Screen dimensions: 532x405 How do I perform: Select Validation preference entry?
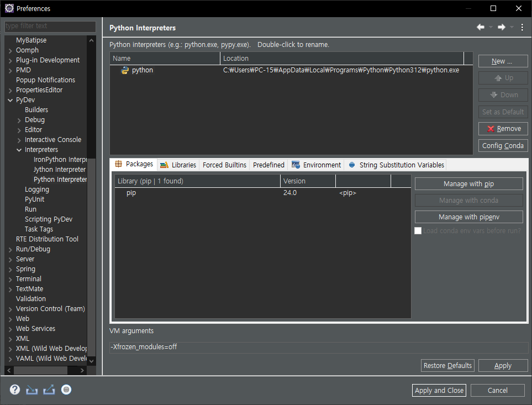[31, 299]
